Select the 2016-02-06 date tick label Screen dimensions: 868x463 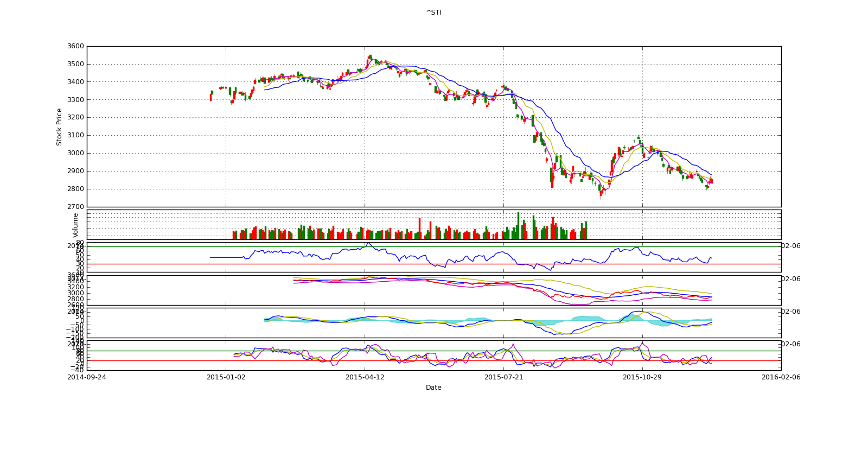781,377
